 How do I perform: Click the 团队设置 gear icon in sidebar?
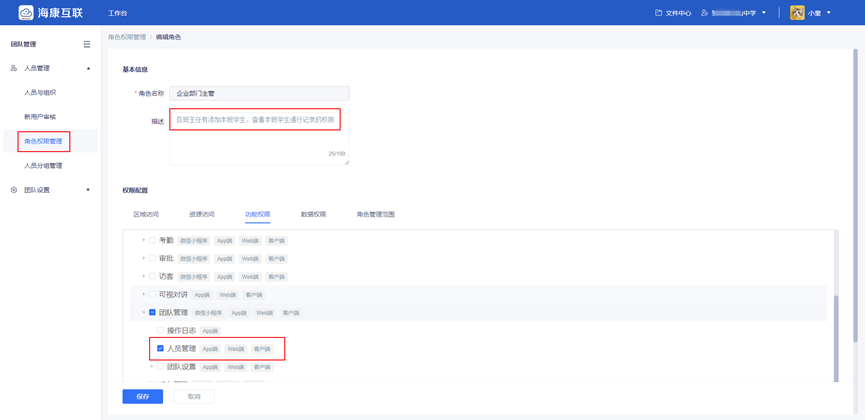pyautogui.click(x=14, y=190)
